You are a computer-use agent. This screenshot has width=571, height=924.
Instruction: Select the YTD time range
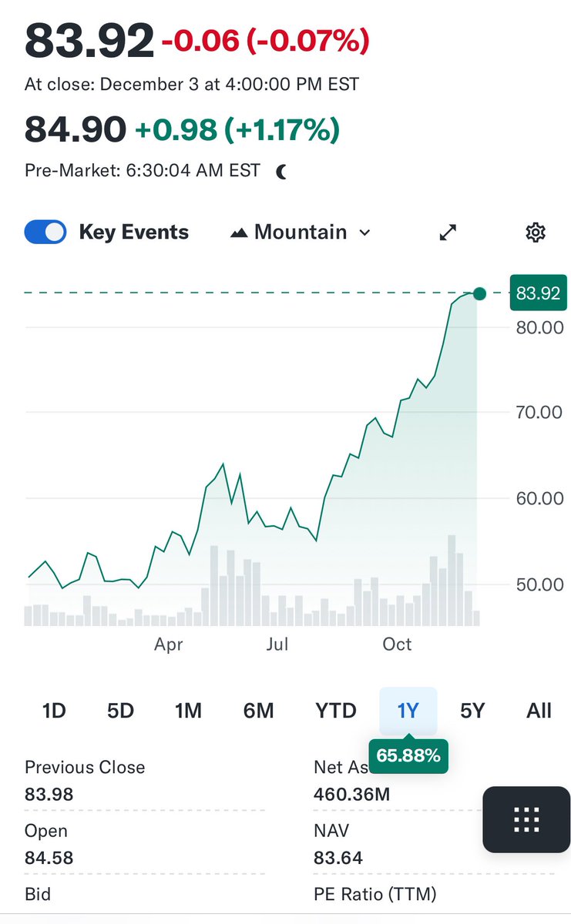336,711
